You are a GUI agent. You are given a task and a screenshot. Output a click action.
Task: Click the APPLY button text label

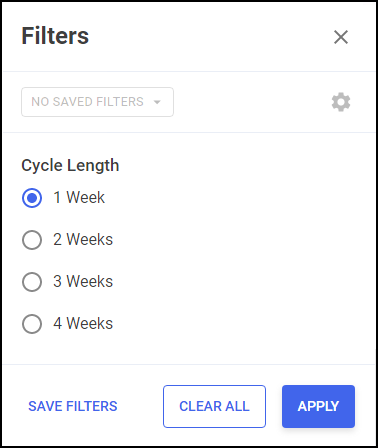click(318, 406)
